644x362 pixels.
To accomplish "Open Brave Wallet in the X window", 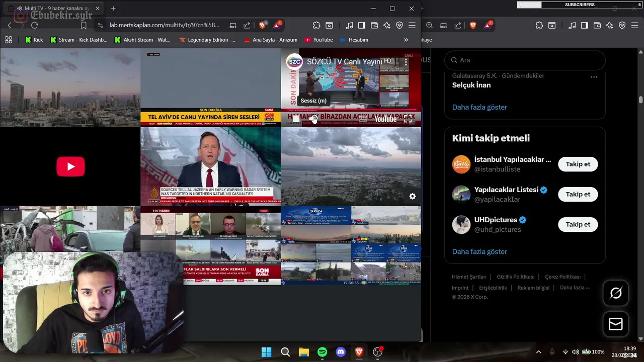I will pos(597,25).
